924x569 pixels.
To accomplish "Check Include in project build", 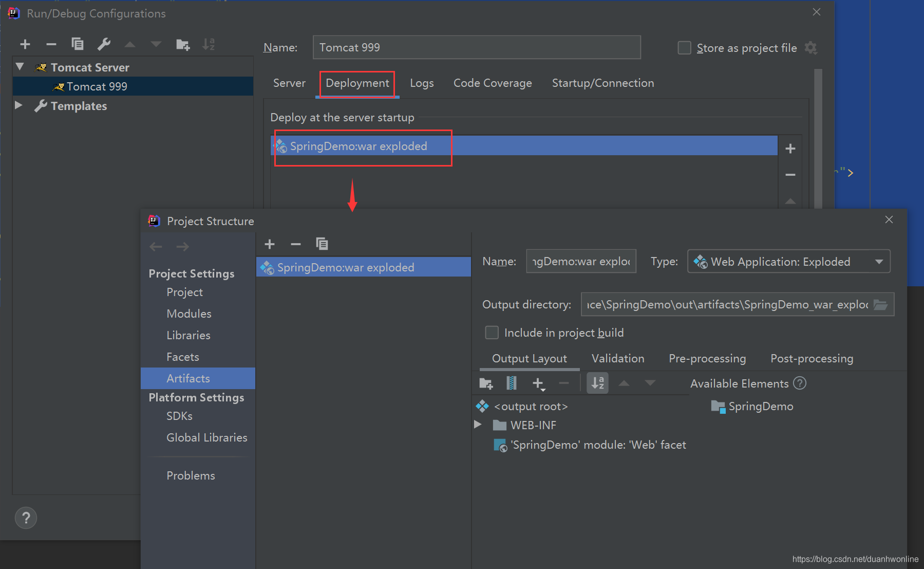I will point(492,333).
